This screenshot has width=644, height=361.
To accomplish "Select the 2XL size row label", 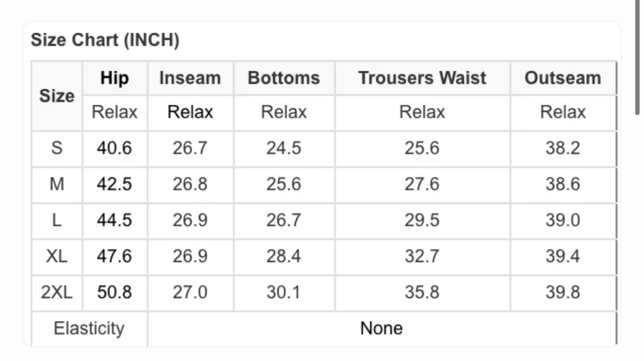I will tap(57, 293).
